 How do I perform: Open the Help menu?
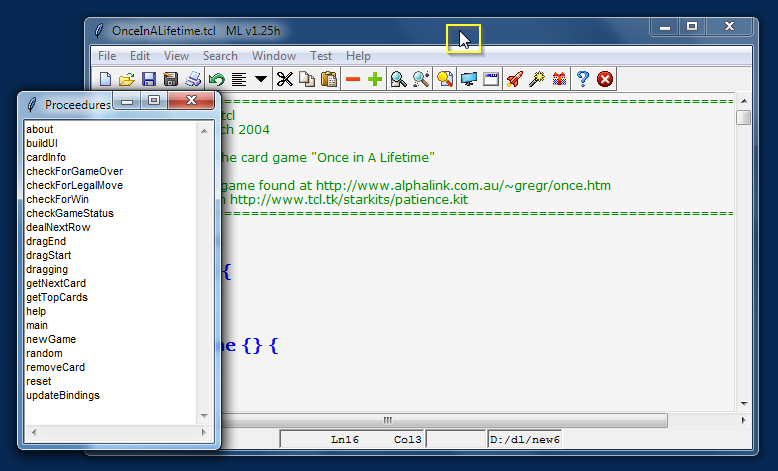(358, 56)
